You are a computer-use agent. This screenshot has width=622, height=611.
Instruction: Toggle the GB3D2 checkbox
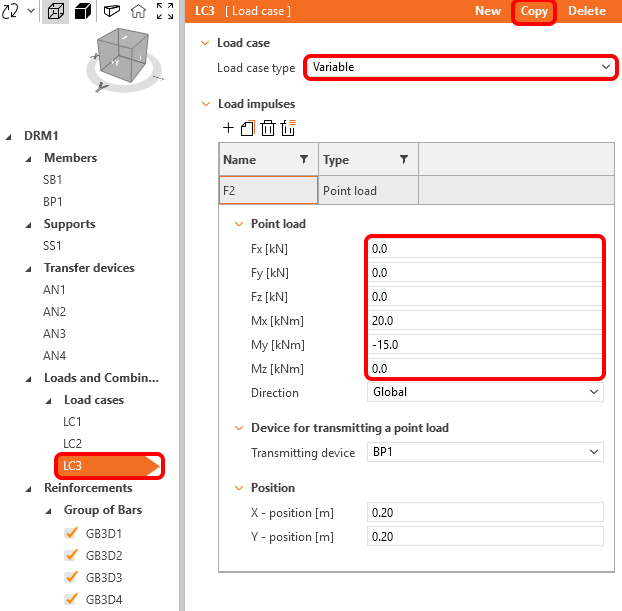(x=71, y=556)
